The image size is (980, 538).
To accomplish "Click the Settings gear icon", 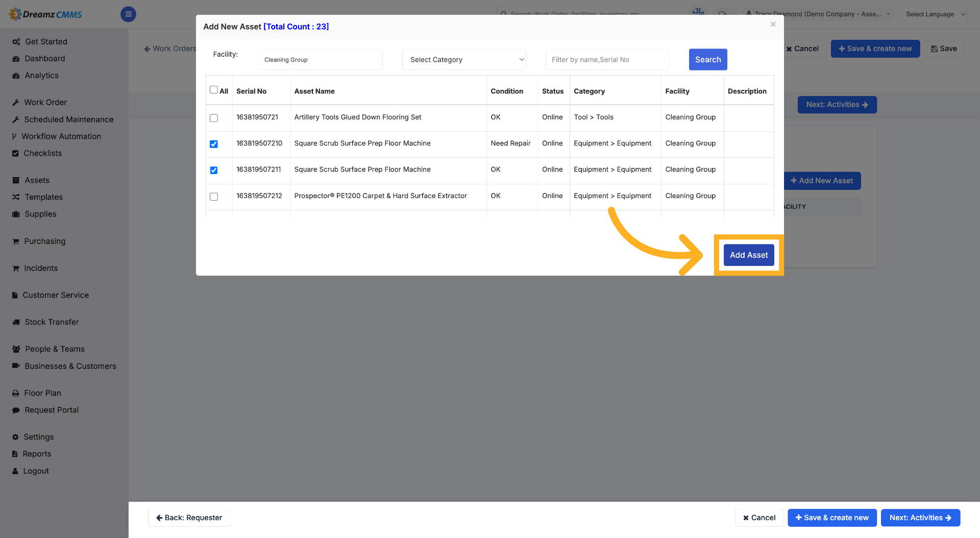I will point(15,437).
